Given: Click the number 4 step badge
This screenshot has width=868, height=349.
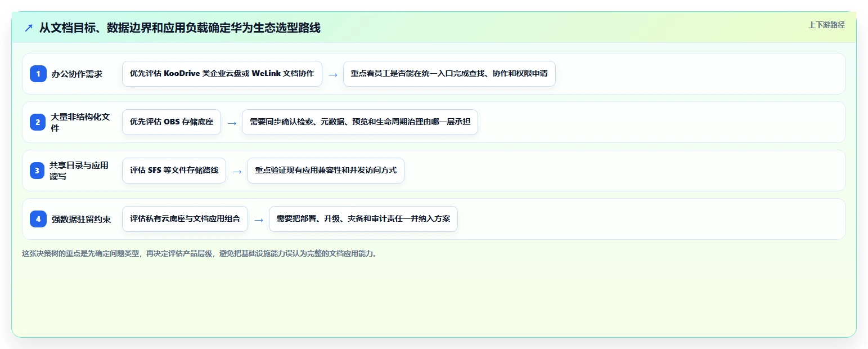Looking at the screenshot, I should (x=38, y=219).
